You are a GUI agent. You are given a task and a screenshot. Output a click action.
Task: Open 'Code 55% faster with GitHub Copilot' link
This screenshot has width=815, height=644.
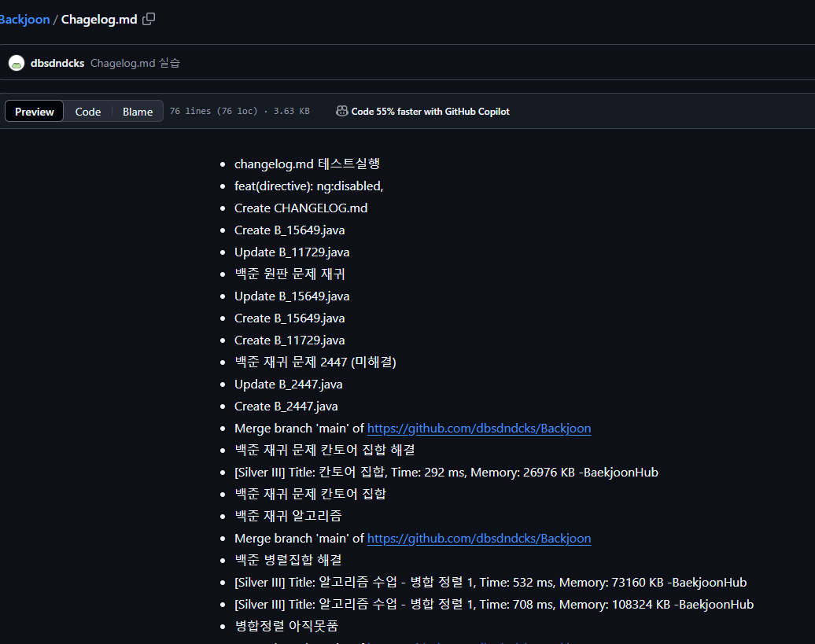[x=430, y=111]
